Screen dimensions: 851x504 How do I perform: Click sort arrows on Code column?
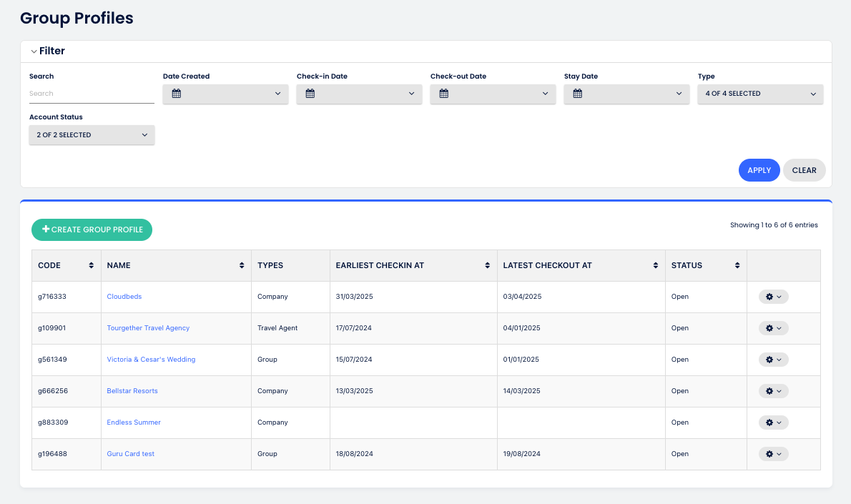pyautogui.click(x=91, y=265)
